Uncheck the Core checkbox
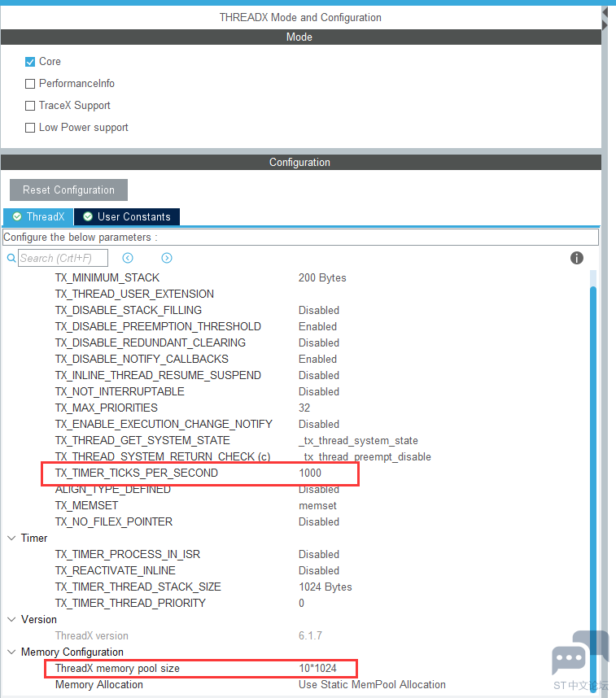This screenshot has width=616, height=698. point(30,62)
